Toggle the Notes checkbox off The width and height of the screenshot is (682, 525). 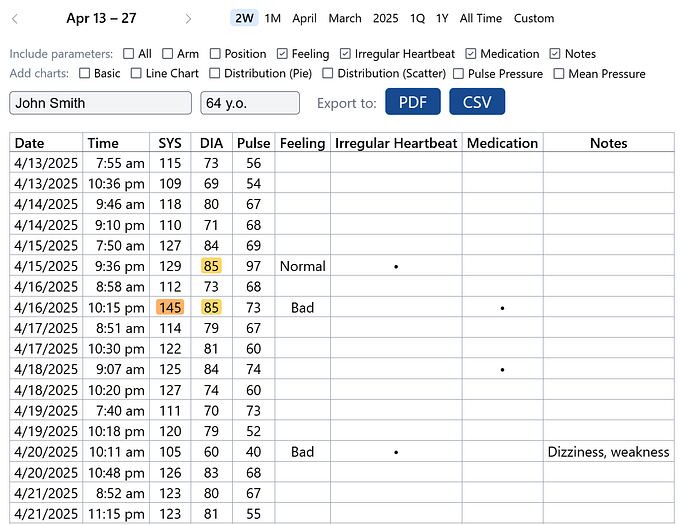[x=556, y=54]
